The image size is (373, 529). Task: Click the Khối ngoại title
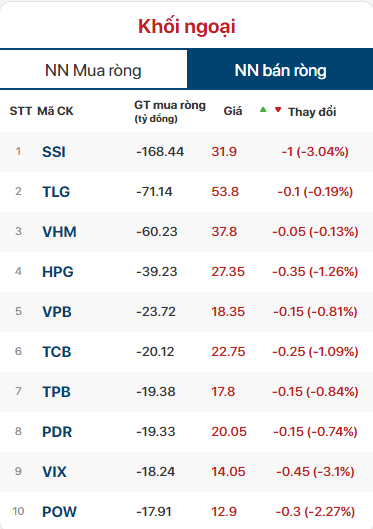pyautogui.click(x=186, y=26)
